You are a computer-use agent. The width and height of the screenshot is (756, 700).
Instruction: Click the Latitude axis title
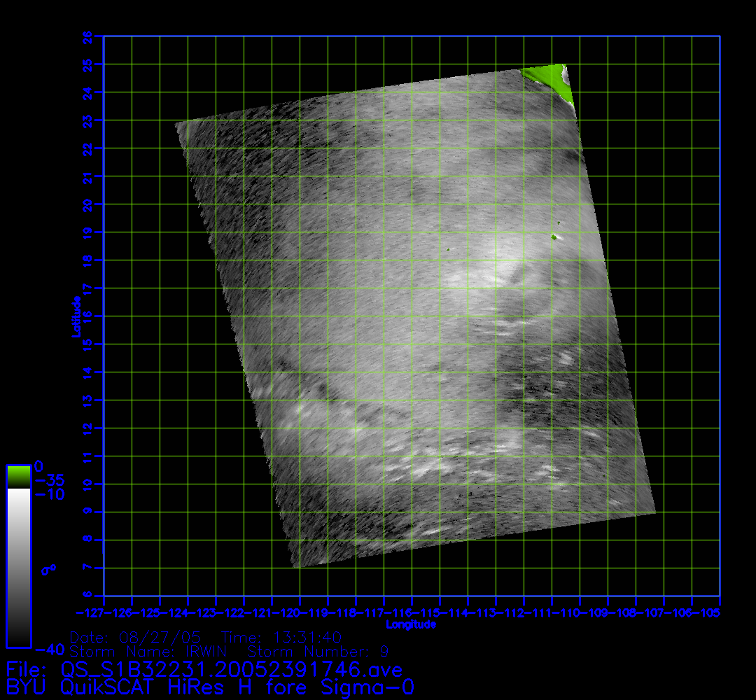tap(74, 316)
